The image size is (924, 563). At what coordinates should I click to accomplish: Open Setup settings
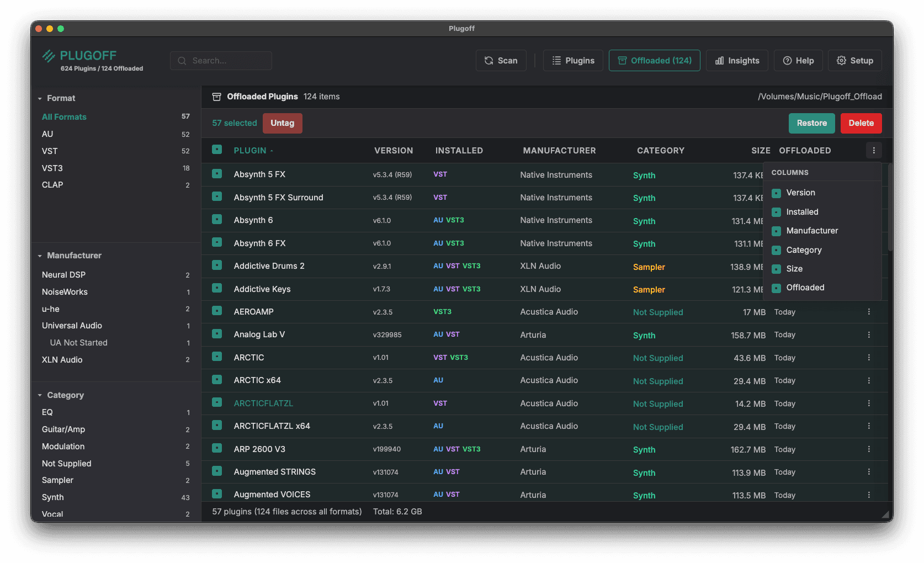tap(854, 61)
